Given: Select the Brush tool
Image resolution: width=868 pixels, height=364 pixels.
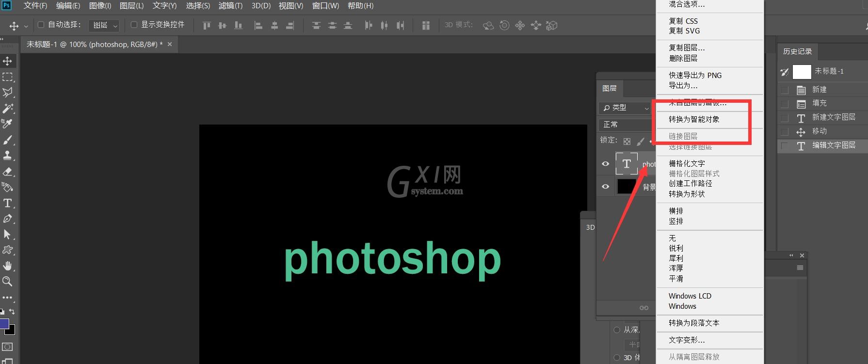Looking at the screenshot, I should coord(7,140).
